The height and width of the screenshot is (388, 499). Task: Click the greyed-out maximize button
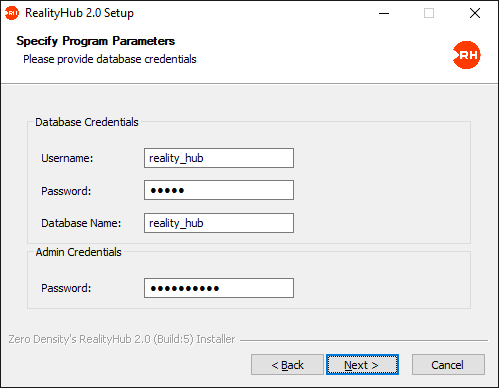tap(429, 13)
